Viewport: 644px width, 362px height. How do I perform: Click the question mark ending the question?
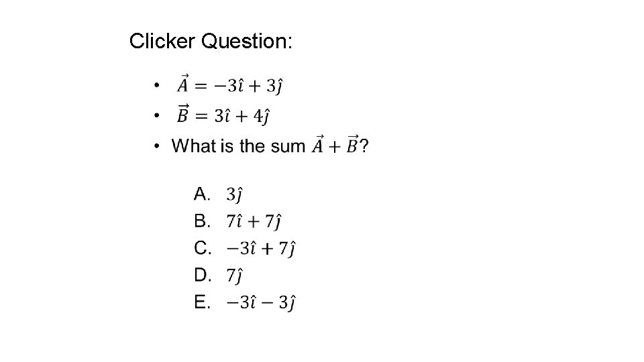tap(364, 145)
